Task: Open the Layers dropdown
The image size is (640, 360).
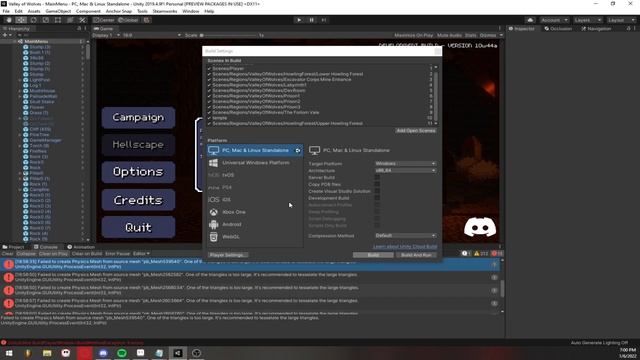Action: 587,20
